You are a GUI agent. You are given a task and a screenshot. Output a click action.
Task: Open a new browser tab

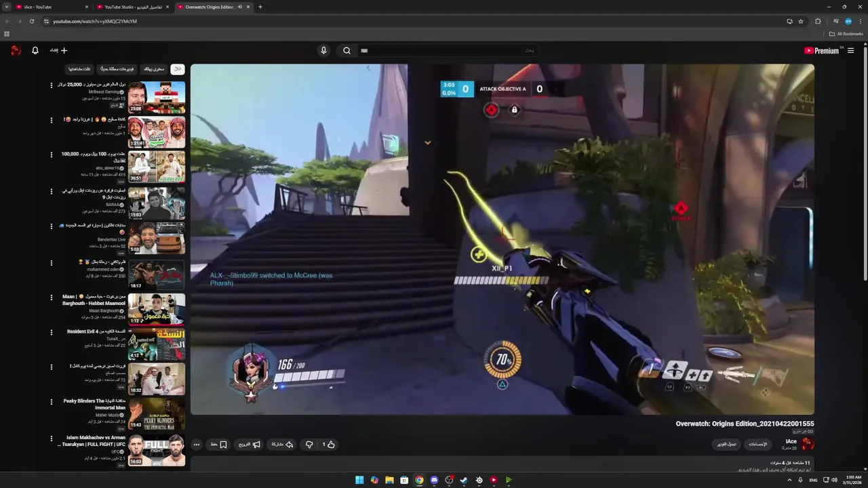click(x=260, y=7)
